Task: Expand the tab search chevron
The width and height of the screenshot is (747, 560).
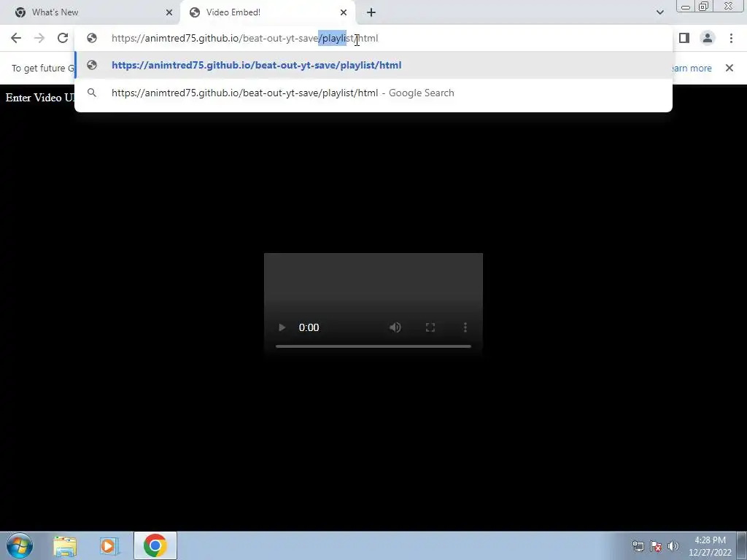Action: 659,12
